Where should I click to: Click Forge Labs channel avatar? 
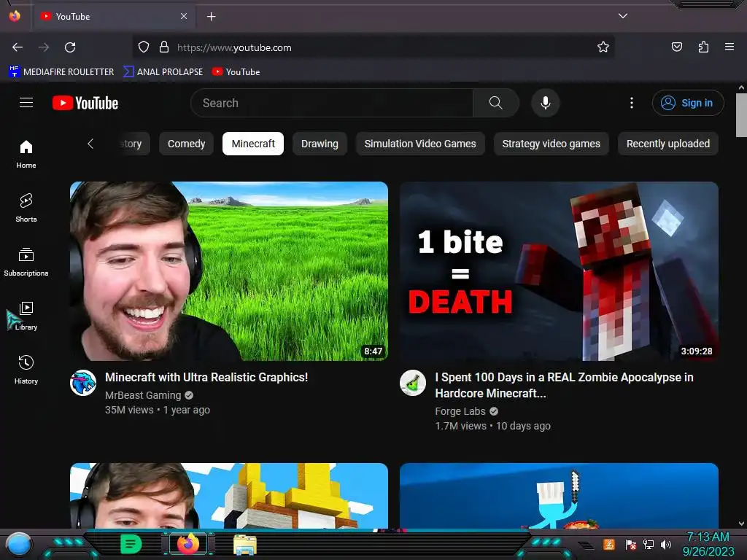point(413,383)
